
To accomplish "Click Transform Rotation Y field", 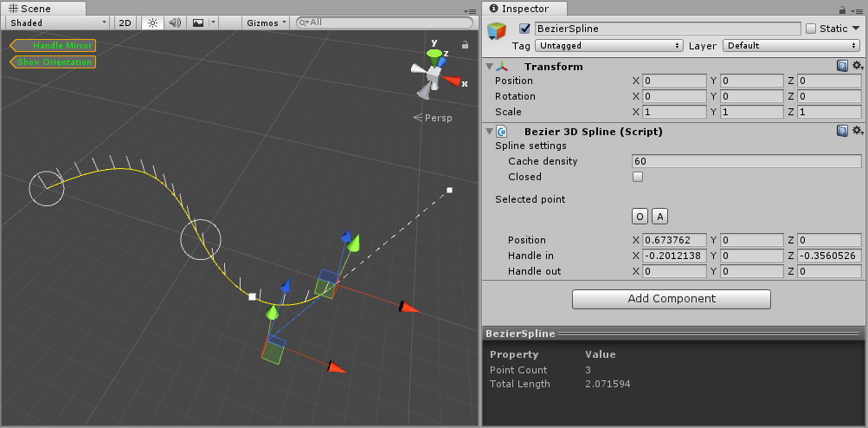I will (x=751, y=96).
